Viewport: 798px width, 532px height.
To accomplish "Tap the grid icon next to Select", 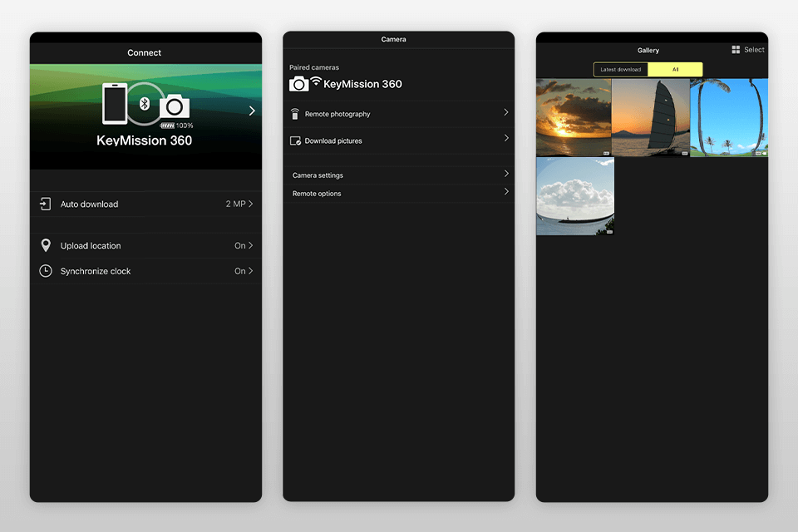I will (735, 49).
